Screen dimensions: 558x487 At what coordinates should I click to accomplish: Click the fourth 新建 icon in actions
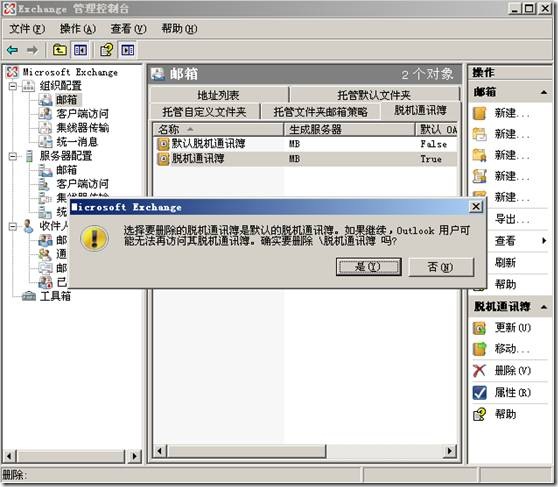(479, 176)
